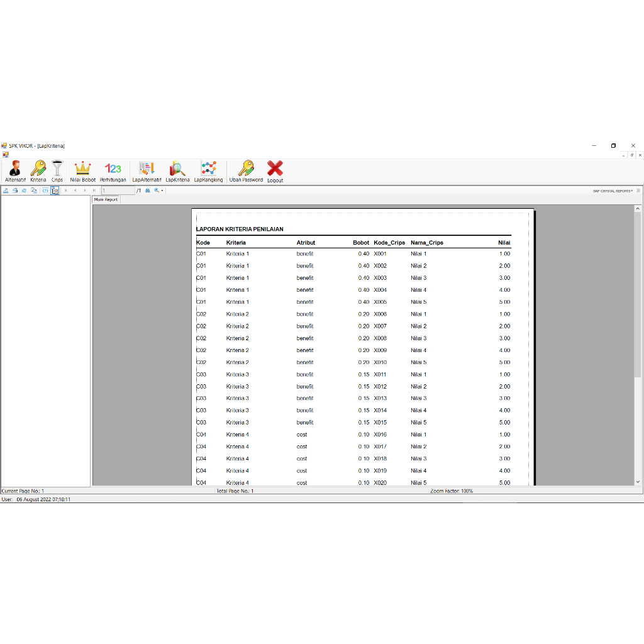Click the Kriteria keys icon
This screenshot has width=644, height=644.
[x=38, y=171]
